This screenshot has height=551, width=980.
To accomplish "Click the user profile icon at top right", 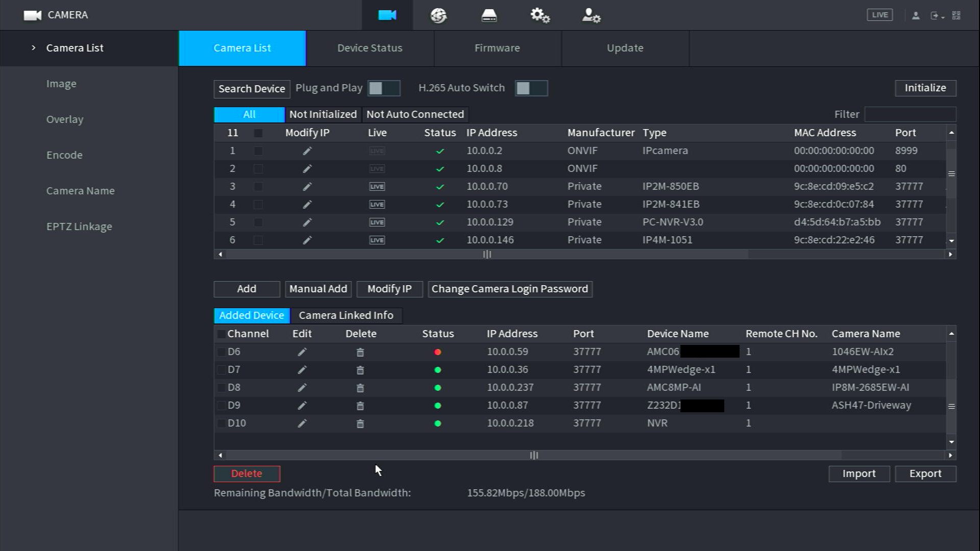I will (916, 15).
